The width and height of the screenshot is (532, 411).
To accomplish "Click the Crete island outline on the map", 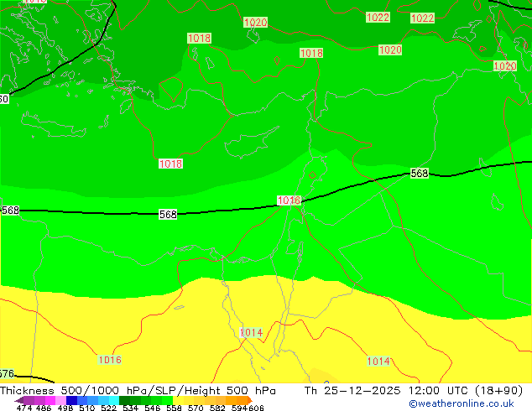I will pos(53,125).
